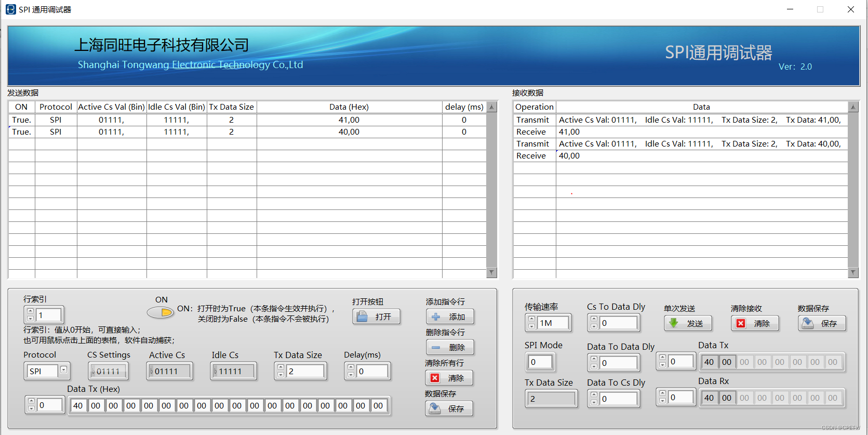Decrement the Data To Data Dly value

[594, 366]
